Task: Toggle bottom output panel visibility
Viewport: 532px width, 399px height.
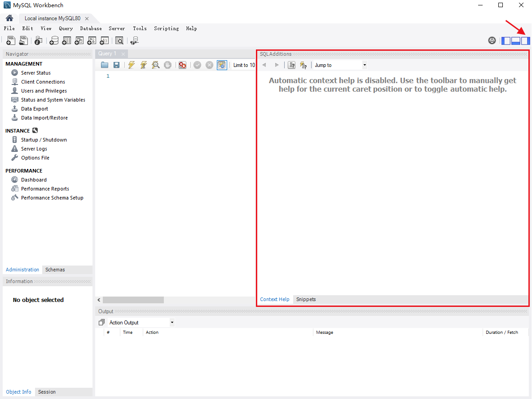Action: pos(516,41)
